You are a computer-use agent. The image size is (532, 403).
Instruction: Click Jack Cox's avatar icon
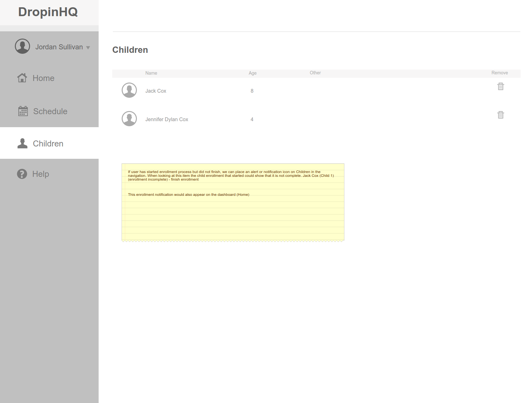pyautogui.click(x=129, y=90)
